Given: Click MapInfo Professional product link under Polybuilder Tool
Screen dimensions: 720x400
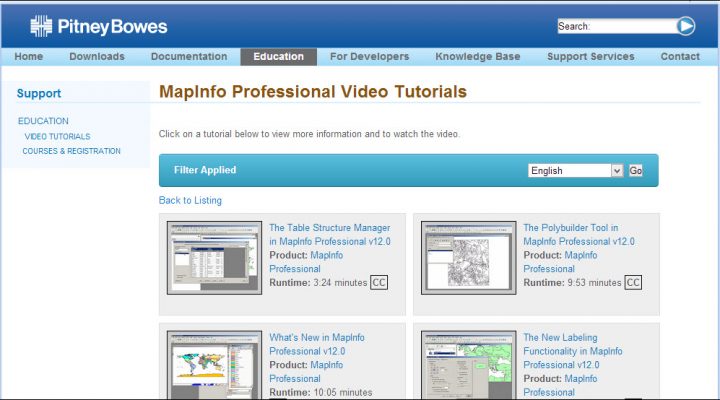Looking at the screenshot, I should point(560,262).
